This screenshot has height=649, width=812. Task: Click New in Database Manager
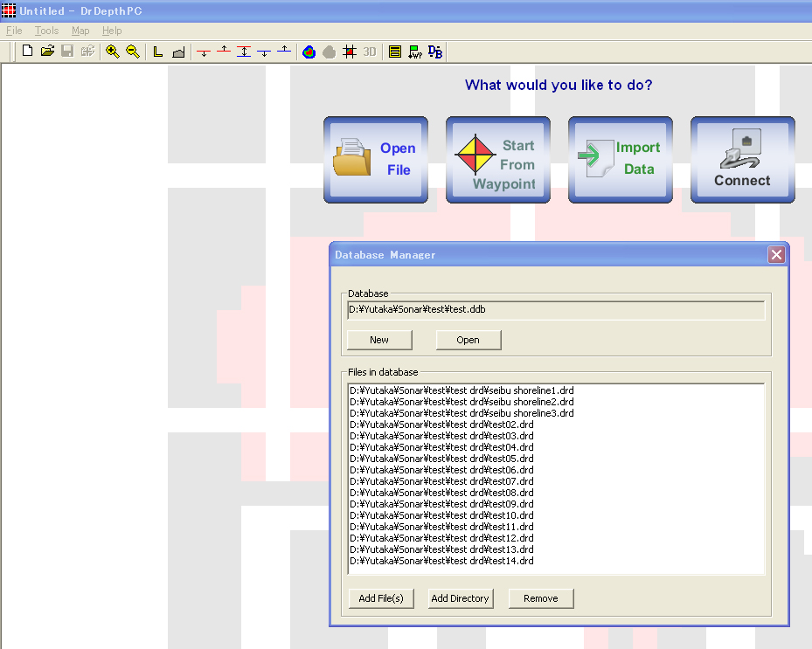pos(379,340)
